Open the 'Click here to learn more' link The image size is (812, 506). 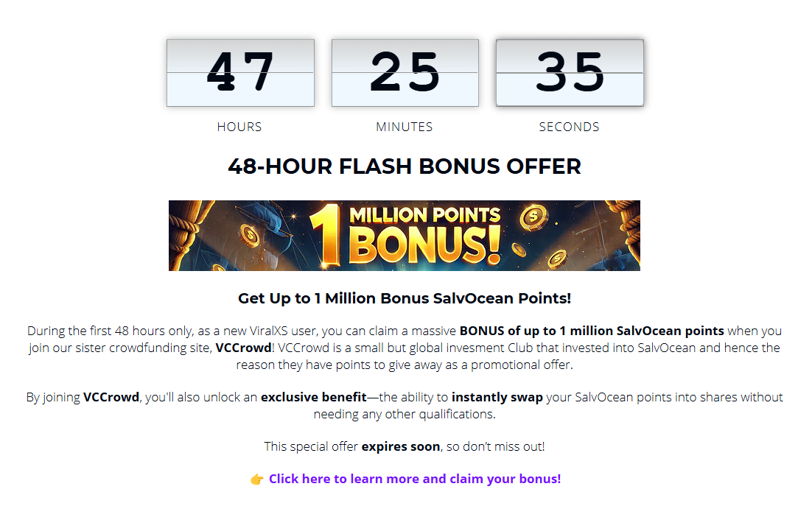(414, 479)
